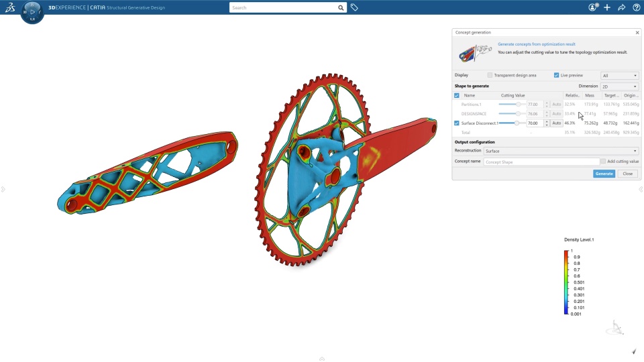The width and height of the screenshot is (644, 362).
Task: Click the Cutting Value column header
Action: point(513,95)
